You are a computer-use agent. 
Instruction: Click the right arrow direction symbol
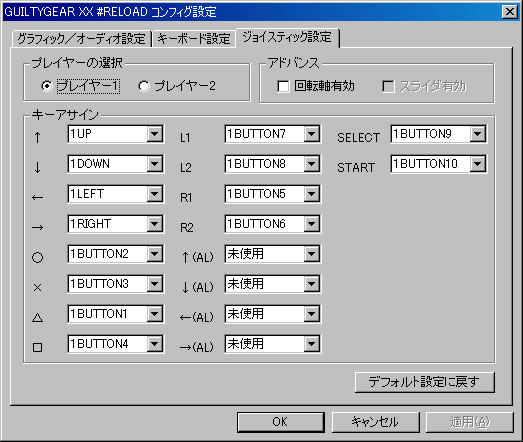click(x=37, y=228)
